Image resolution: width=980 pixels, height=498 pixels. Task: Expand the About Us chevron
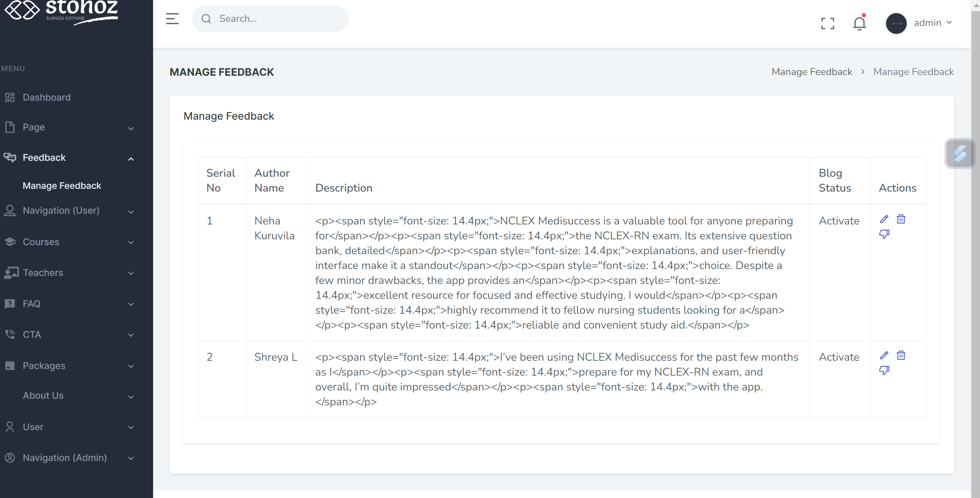click(x=131, y=397)
